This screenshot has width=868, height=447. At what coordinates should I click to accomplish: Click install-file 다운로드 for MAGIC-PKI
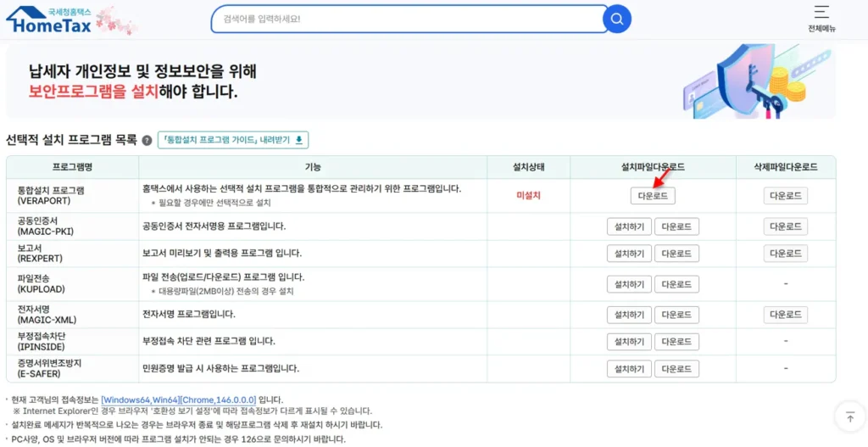click(676, 226)
